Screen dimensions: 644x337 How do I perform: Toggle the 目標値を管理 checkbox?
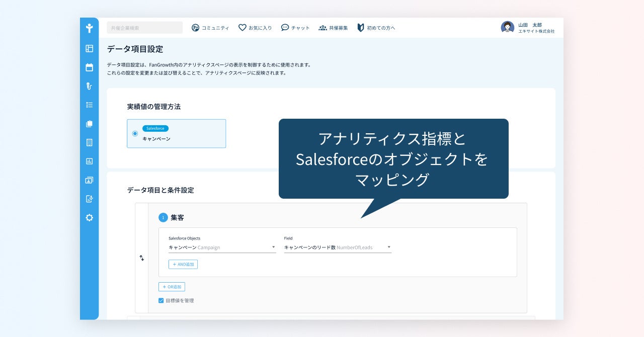(x=161, y=300)
